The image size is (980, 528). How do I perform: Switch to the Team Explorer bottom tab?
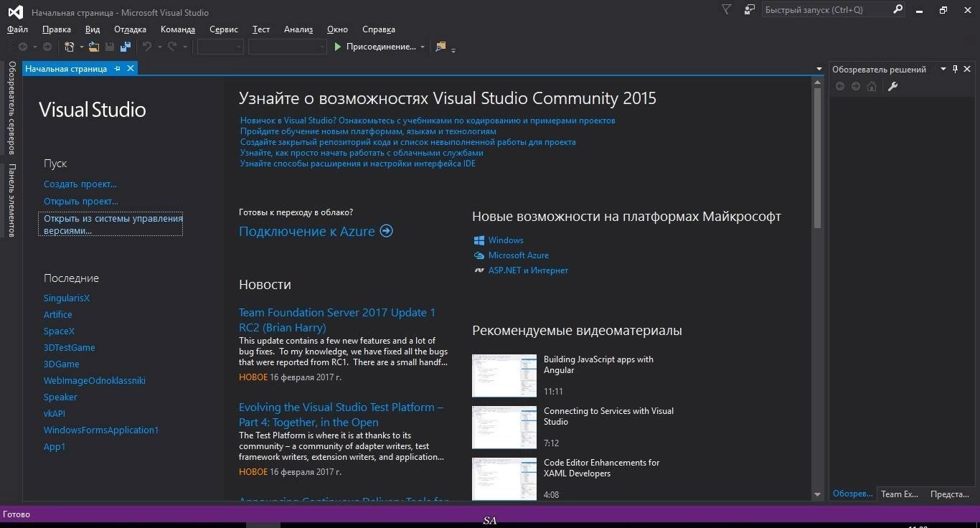(x=900, y=494)
